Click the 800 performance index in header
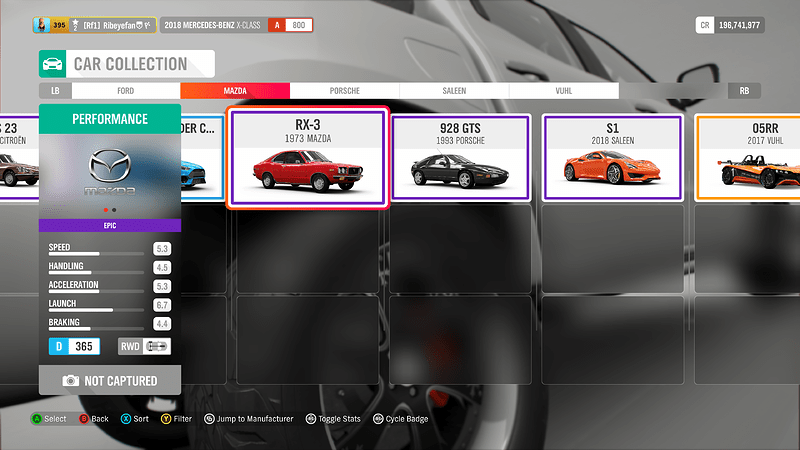The height and width of the screenshot is (450, 800). (299, 25)
